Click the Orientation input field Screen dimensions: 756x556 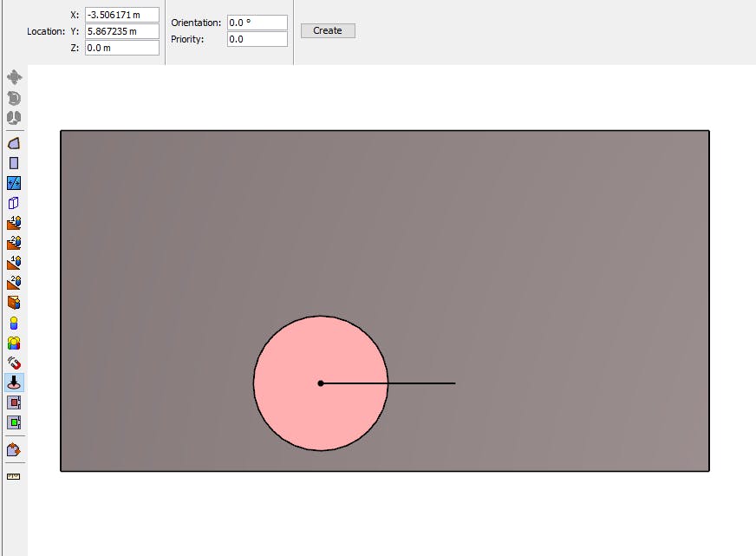(x=257, y=23)
